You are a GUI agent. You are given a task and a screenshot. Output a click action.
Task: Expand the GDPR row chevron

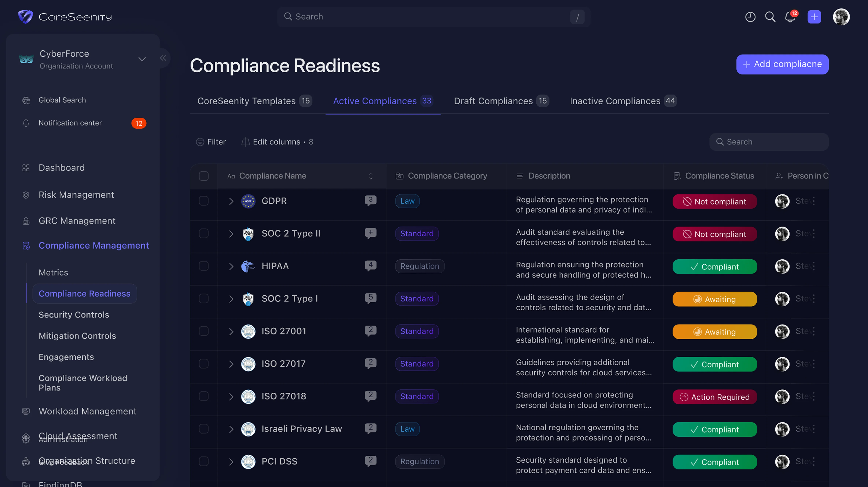coord(231,201)
